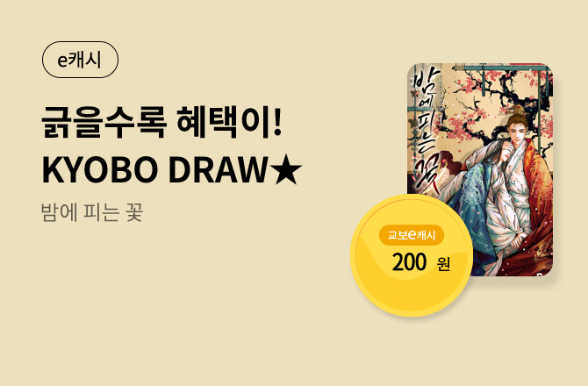Select the 밤에 피는 꽃 subtitle text
Image resolution: width=588 pixels, height=386 pixels.
point(92,212)
